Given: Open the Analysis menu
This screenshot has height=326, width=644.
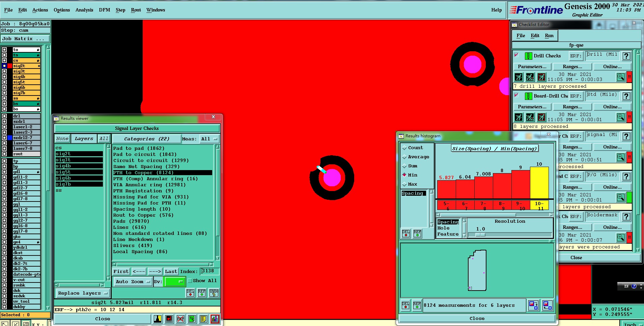Looking at the screenshot, I should [84, 10].
